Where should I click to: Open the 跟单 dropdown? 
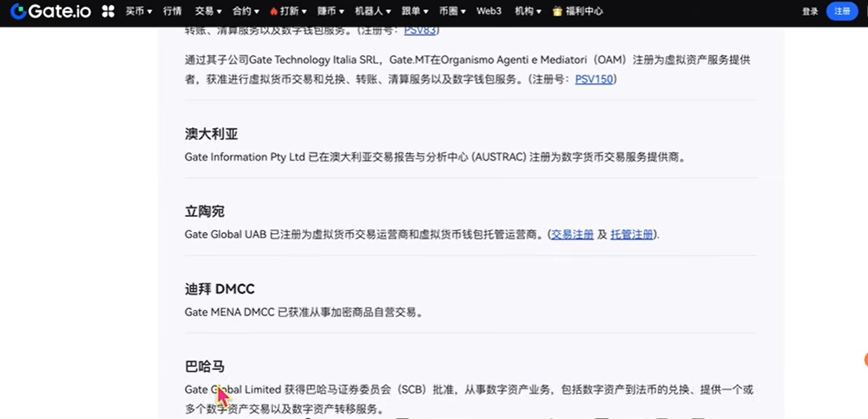tap(415, 11)
